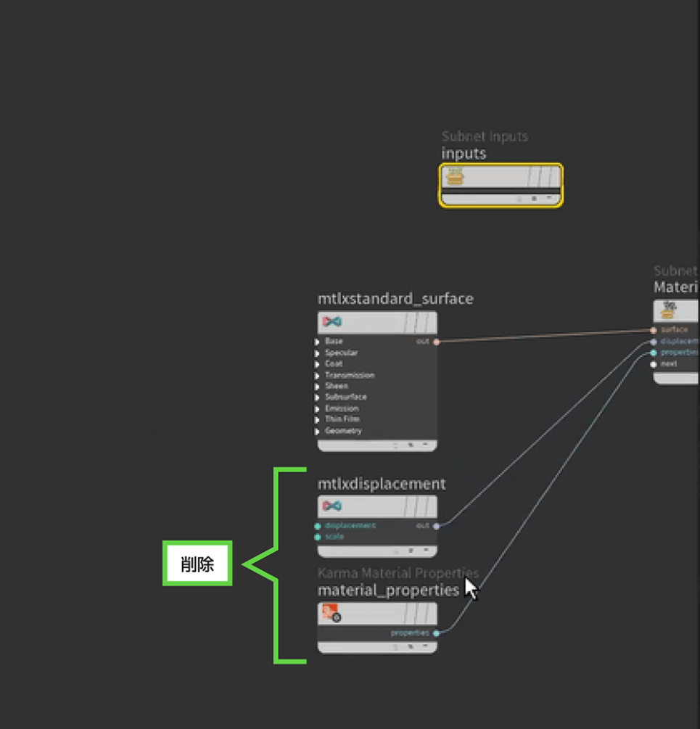Image resolution: width=700 pixels, height=729 pixels.
Task: Expand the Geometry parameter group
Action: pos(318,432)
